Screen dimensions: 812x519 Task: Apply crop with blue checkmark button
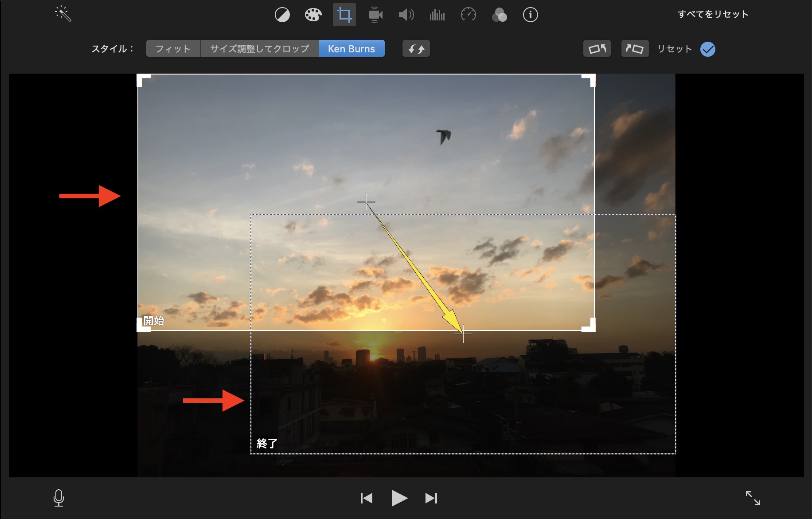point(707,49)
